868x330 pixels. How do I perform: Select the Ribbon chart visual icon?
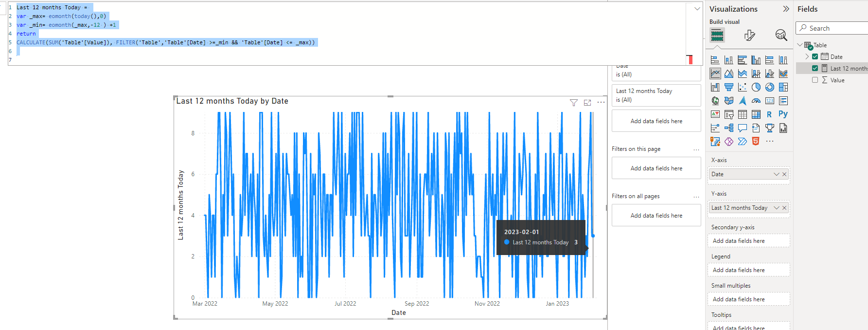[783, 74]
